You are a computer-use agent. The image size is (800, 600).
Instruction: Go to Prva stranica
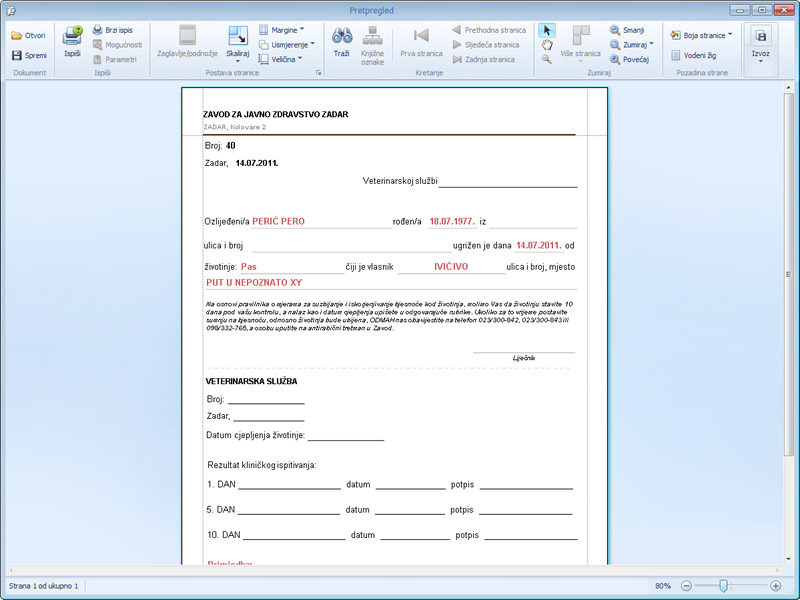point(421,41)
